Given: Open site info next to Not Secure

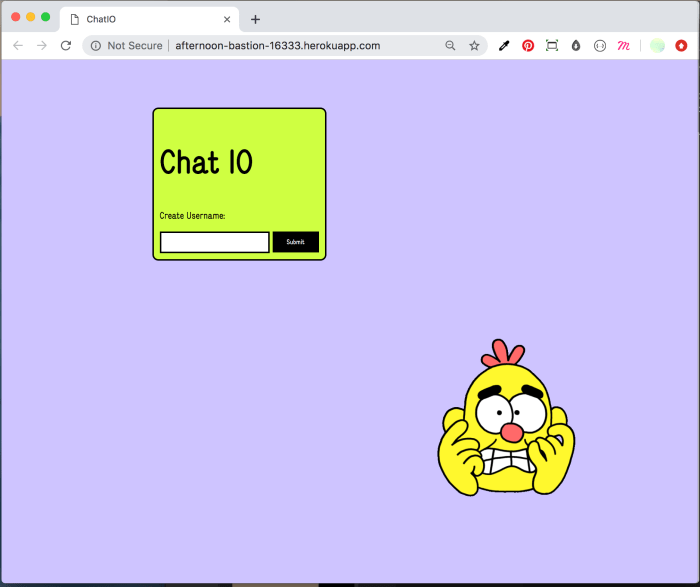Looking at the screenshot, I should click(x=96, y=46).
